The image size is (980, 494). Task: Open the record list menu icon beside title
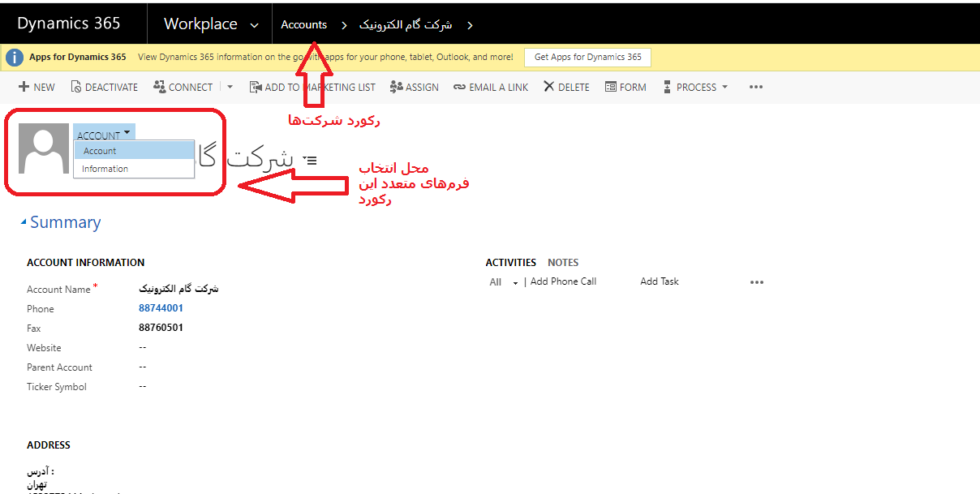coord(310,161)
